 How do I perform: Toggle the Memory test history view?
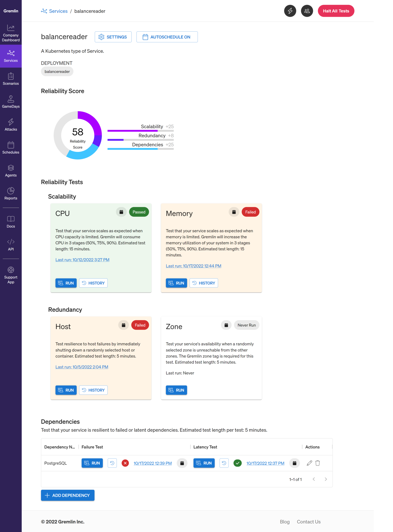pos(204,283)
